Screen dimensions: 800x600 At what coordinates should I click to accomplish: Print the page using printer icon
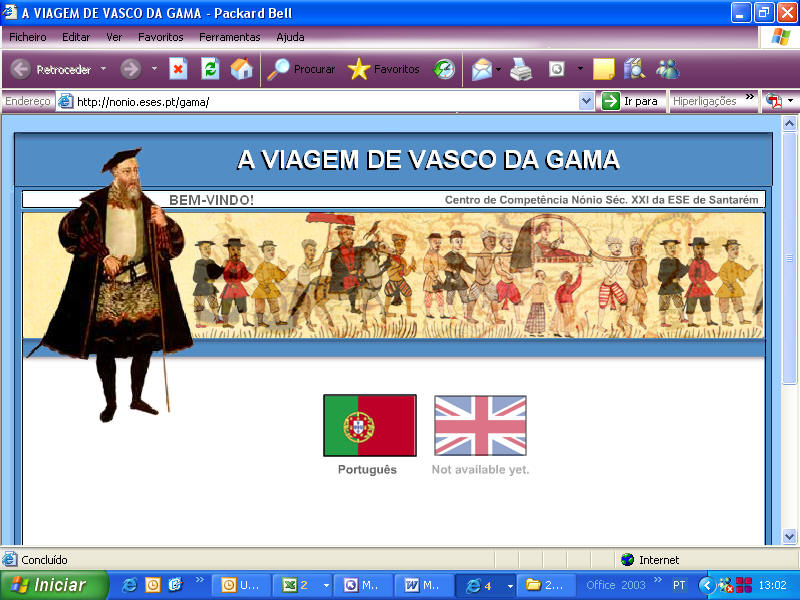[x=521, y=69]
